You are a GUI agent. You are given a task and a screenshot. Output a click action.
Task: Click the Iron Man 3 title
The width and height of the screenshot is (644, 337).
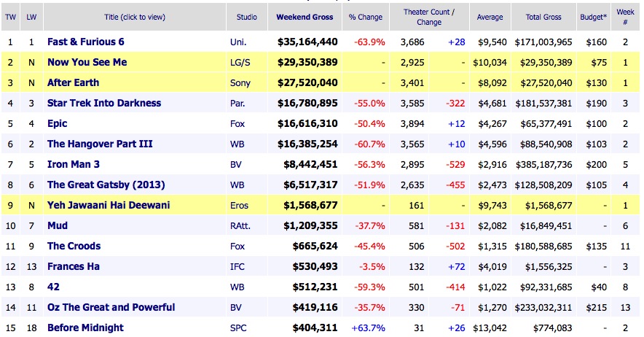pos(73,164)
